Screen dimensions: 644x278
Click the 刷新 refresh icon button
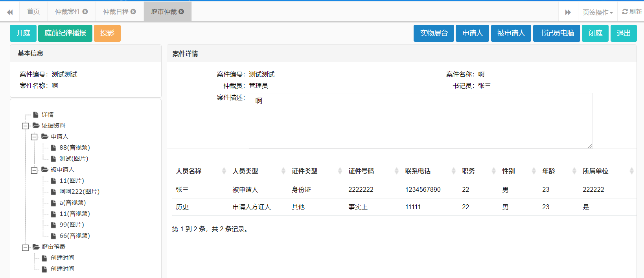point(631,12)
